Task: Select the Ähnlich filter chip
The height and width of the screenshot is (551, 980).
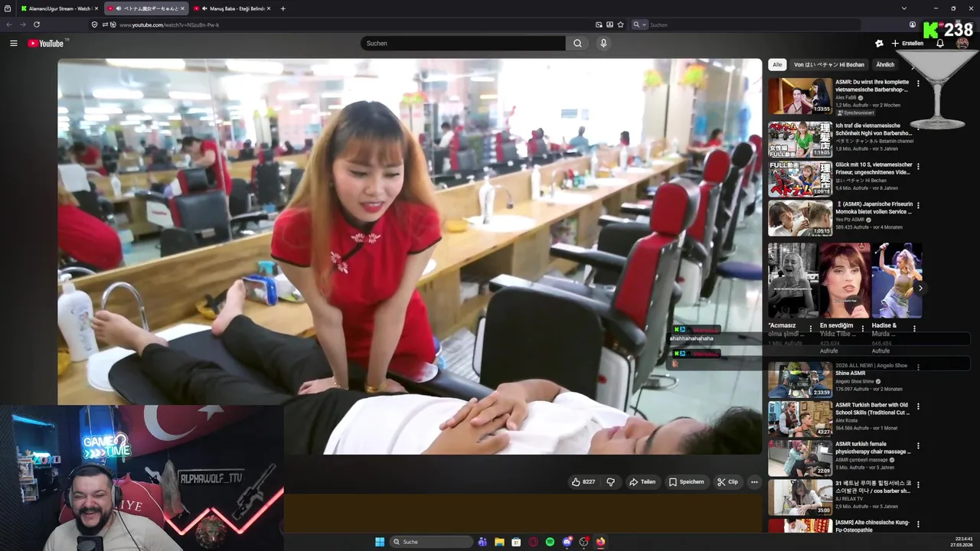Action: pyautogui.click(x=885, y=65)
